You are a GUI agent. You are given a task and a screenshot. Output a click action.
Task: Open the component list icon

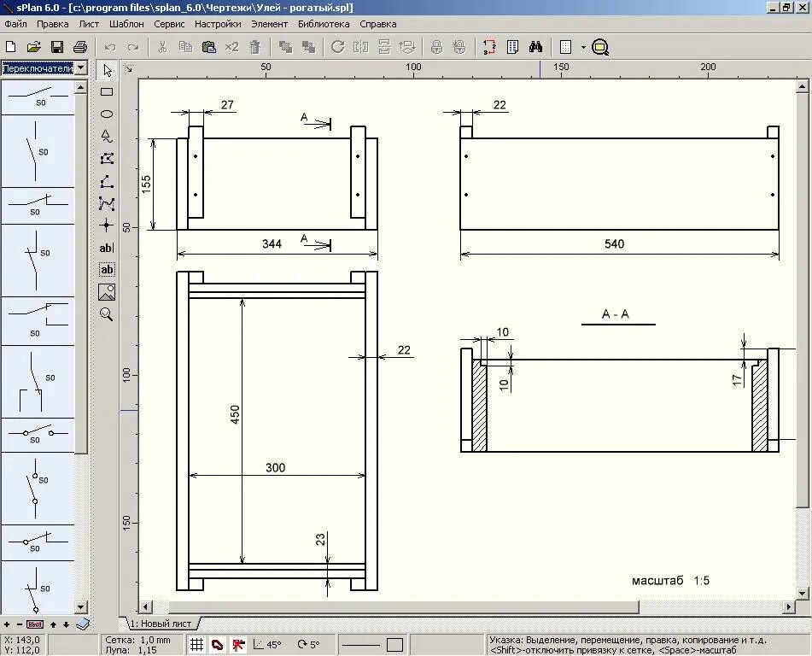(512, 47)
